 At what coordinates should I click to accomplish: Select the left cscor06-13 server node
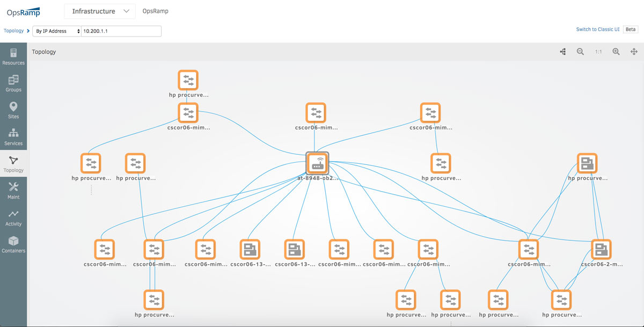[x=250, y=249]
